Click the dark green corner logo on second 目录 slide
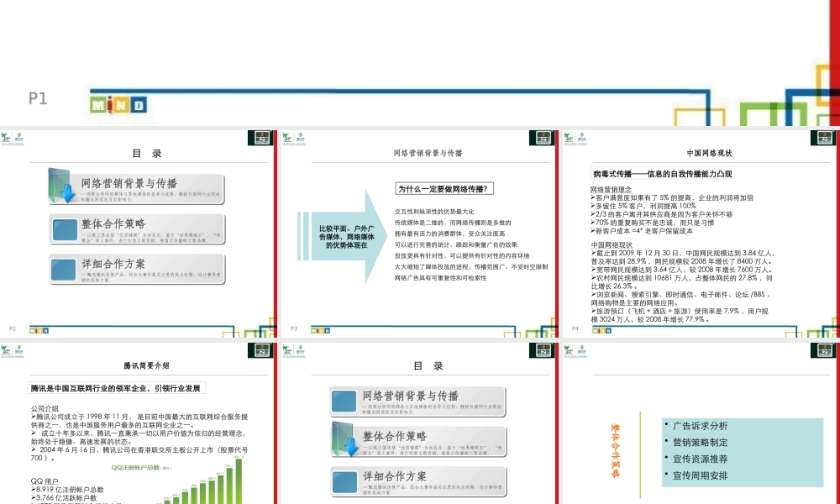This screenshot has width=840, height=504. pos(542,350)
